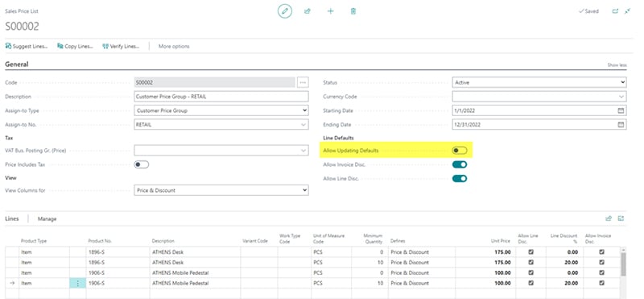
Task: Toggle Price Includes Tax switch
Action: coord(142,164)
